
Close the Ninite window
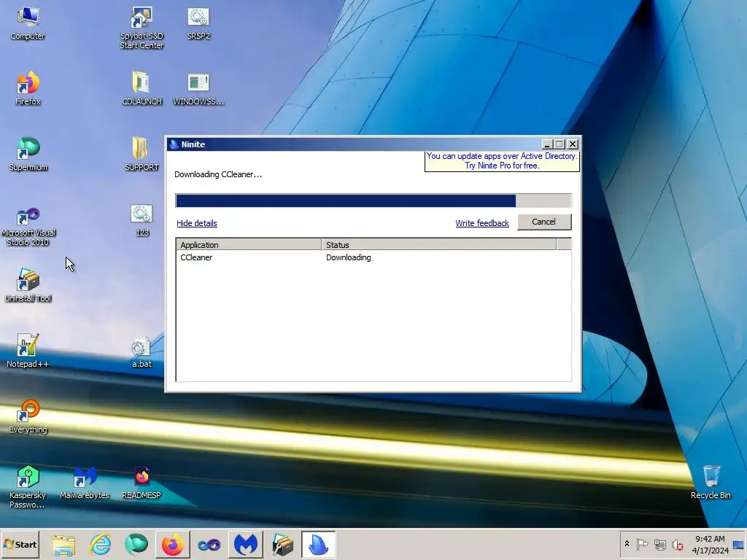pos(573,144)
